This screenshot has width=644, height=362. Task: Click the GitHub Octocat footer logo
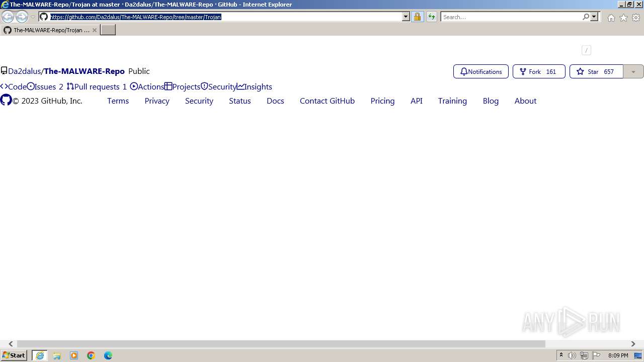click(6, 100)
